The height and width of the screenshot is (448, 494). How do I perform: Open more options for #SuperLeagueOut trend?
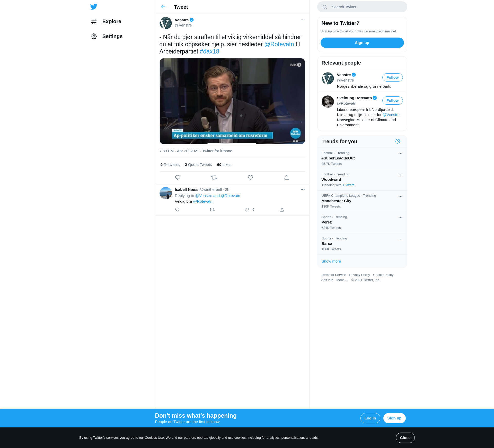point(400,154)
